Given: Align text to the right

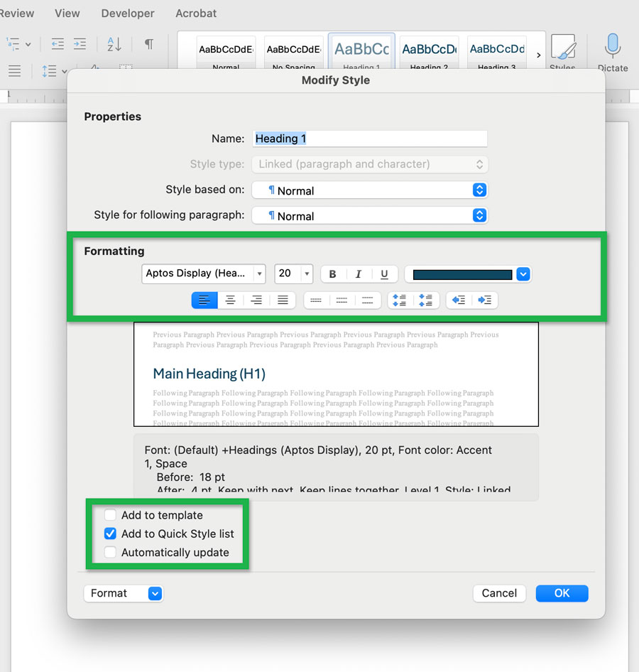Looking at the screenshot, I should point(256,300).
